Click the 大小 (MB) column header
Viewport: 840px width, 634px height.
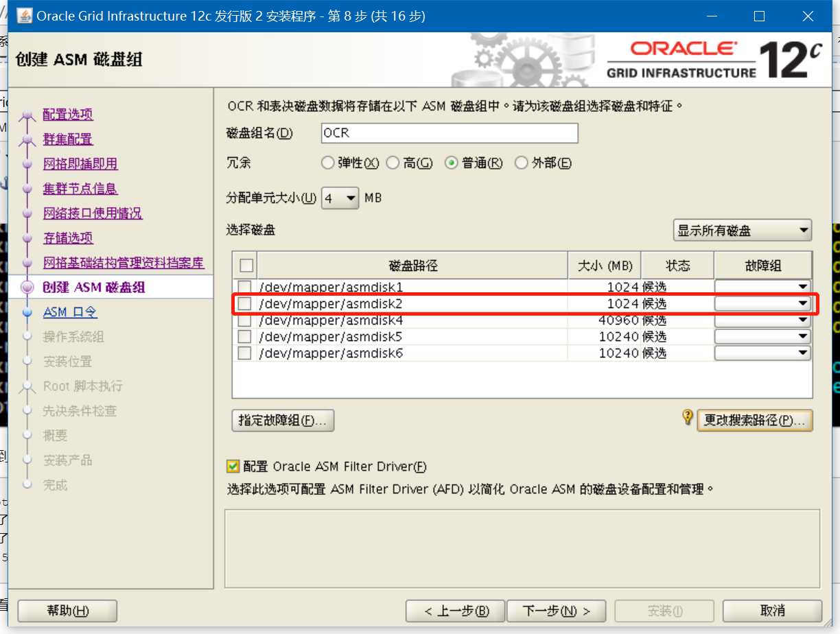tap(605, 266)
